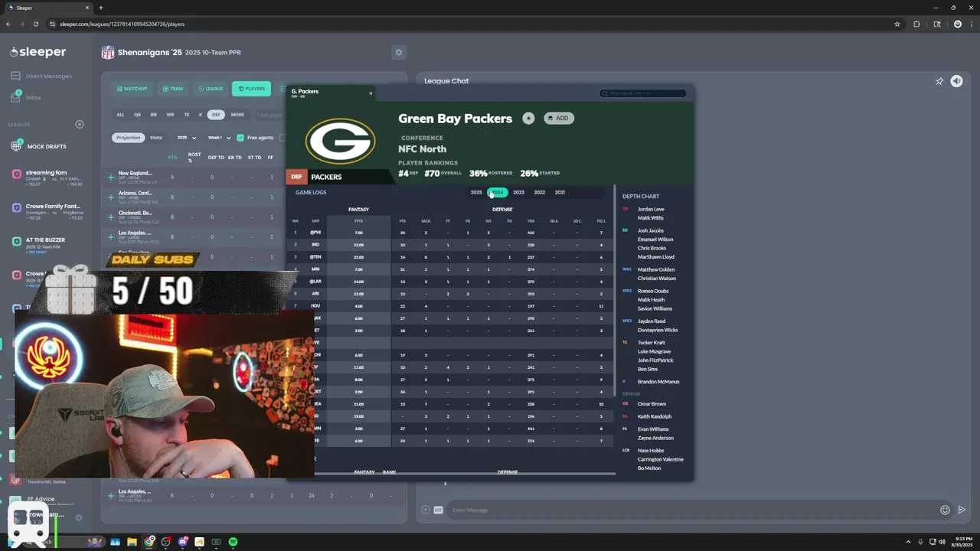Open the MORE positions filter
The height and width of the screenshot is (551, 980).
237,115
